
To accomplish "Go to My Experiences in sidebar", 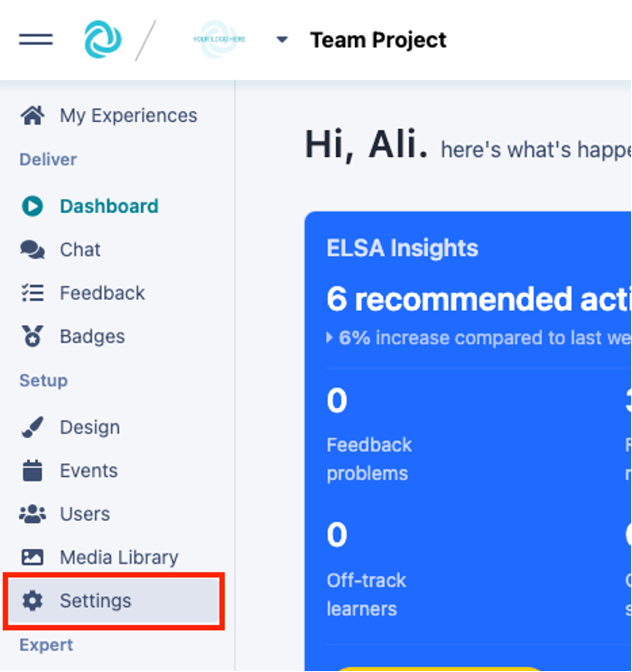I will pos(128,116).
